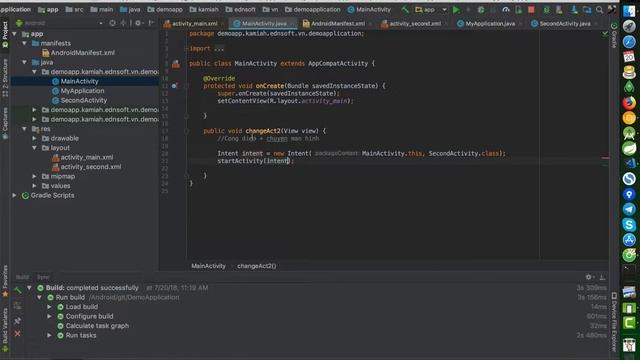The image size is (640, 360).
Task: Open App Store from the macOS dock
Action: tap(629, 240)
